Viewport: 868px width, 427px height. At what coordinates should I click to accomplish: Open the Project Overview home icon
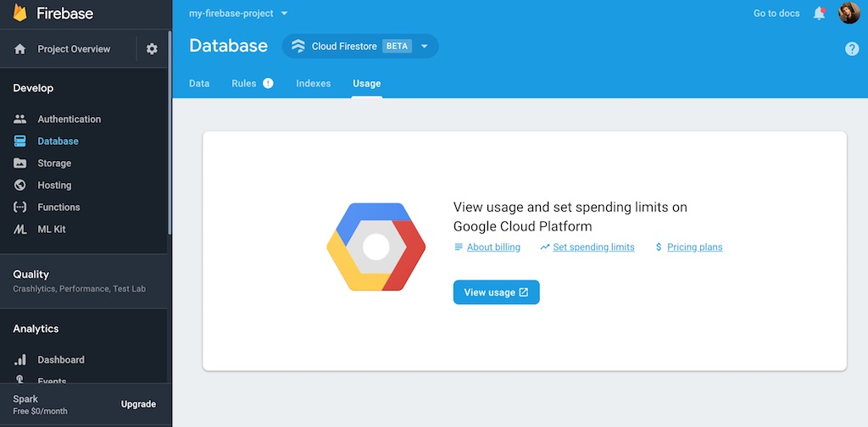20,49
